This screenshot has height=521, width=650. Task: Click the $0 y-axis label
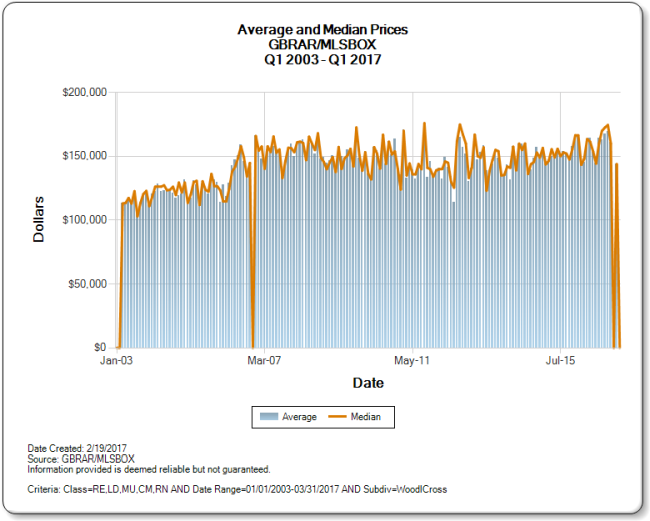100,347
